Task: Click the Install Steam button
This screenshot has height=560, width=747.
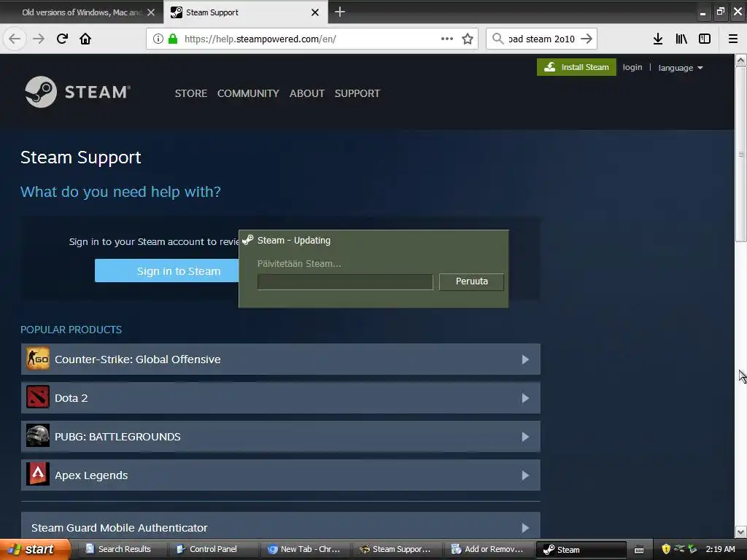Action: 576,67
